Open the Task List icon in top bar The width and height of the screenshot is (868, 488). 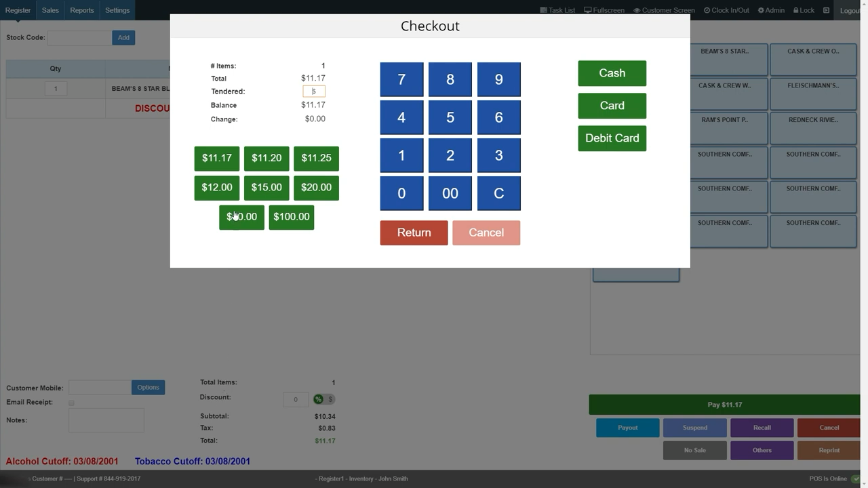pyautogui.click(x=557, y=10)
